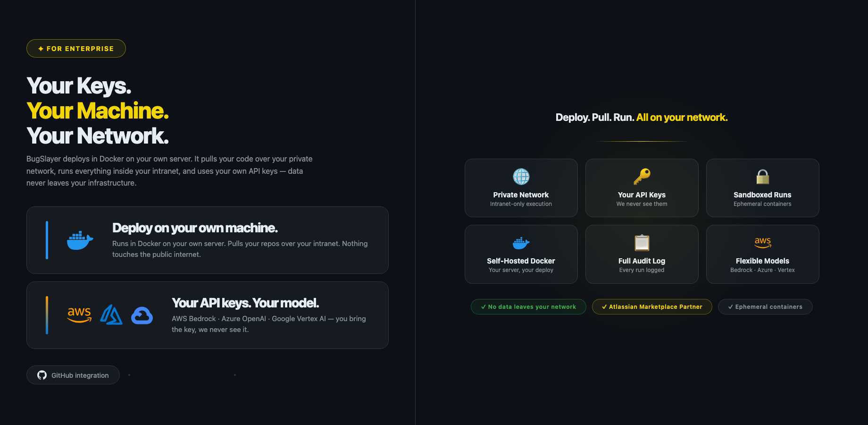Click the AWS logo in API keys card

coord(79,315)
